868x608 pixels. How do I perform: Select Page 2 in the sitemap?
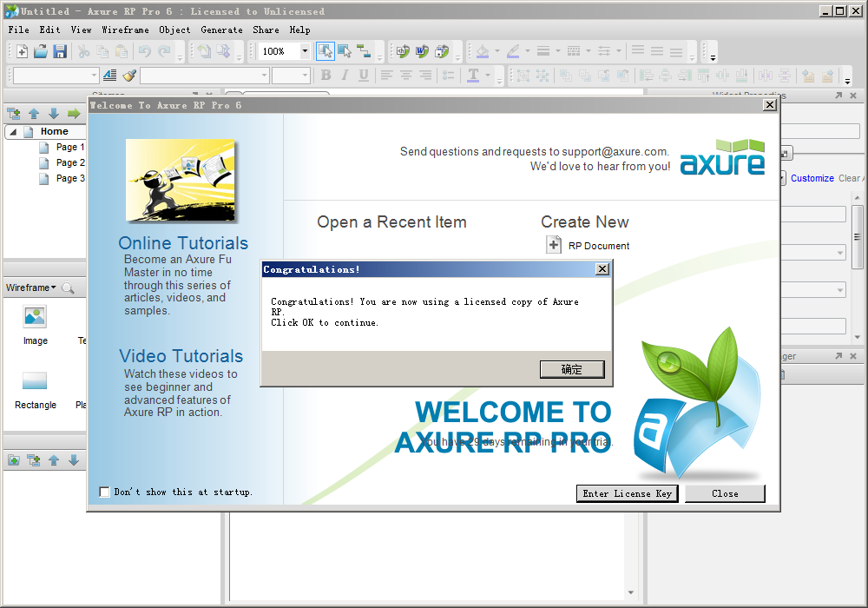click(70, 162)
